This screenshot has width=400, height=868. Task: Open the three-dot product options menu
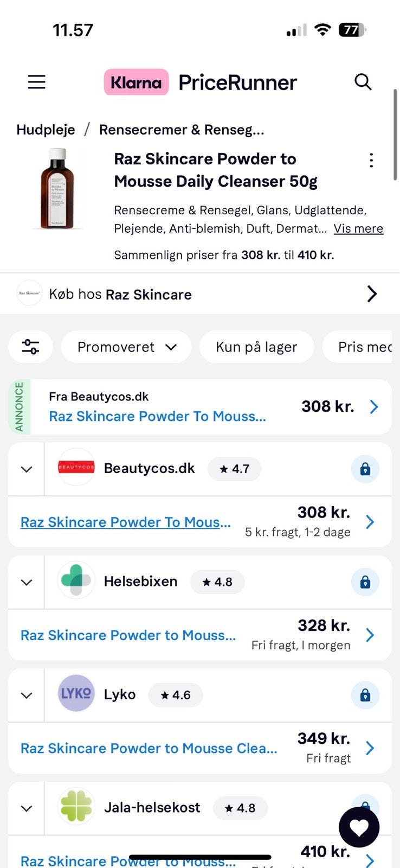371,160
